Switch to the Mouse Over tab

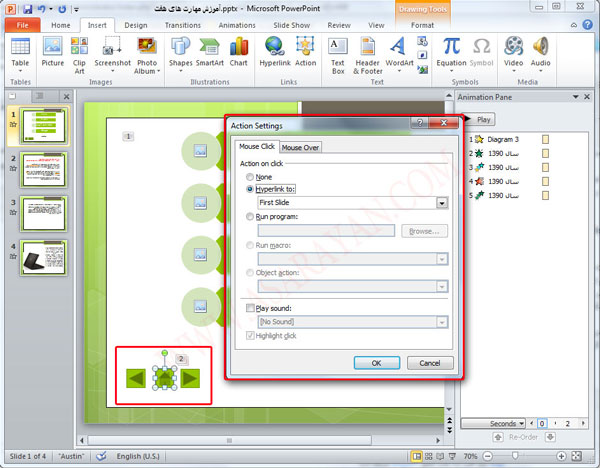point(300,147)
